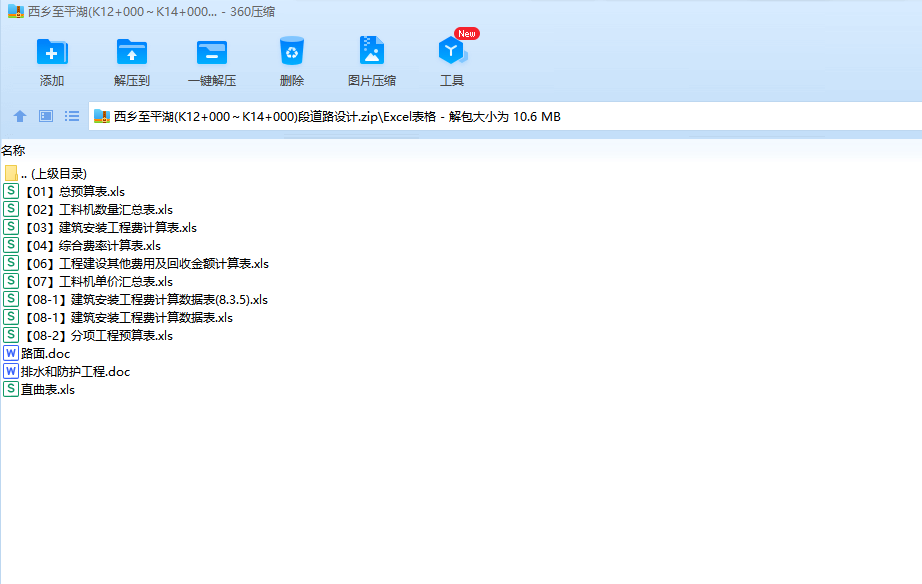Click Word icon of 路面.doc
Screen dimensions: 922x584
(11, 353)
